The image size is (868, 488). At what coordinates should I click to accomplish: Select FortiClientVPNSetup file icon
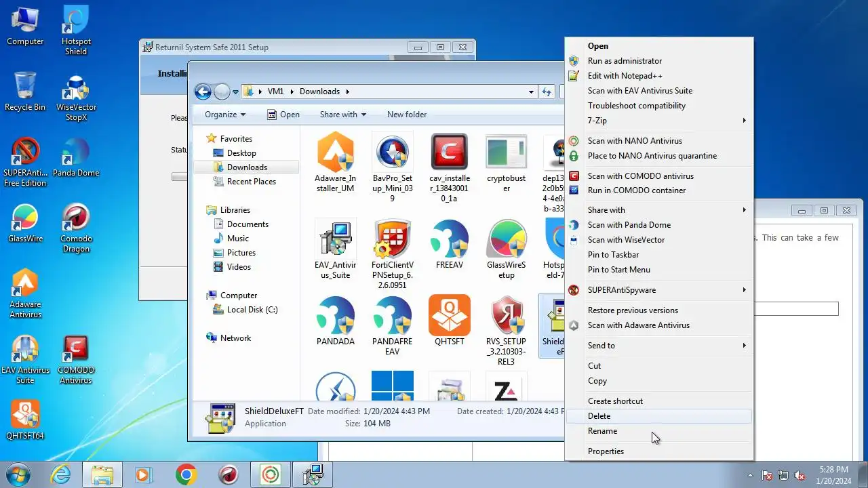pyautogui.click(x=393, y=254)
